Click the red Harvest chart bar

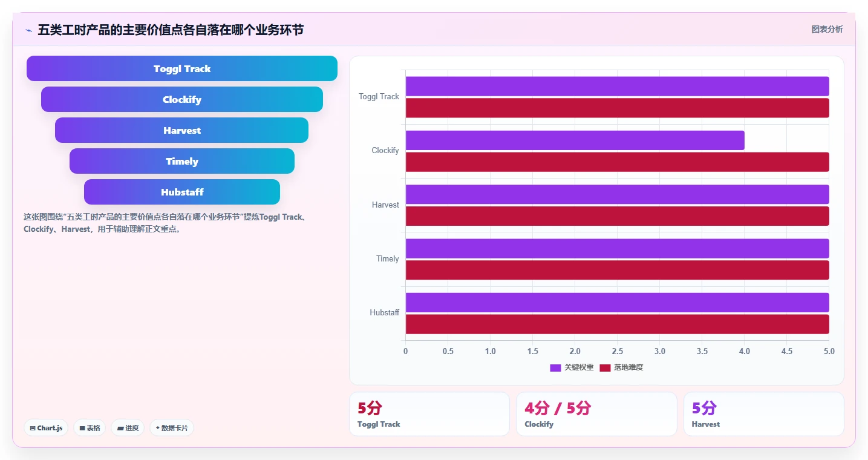(x=617, y=216)
